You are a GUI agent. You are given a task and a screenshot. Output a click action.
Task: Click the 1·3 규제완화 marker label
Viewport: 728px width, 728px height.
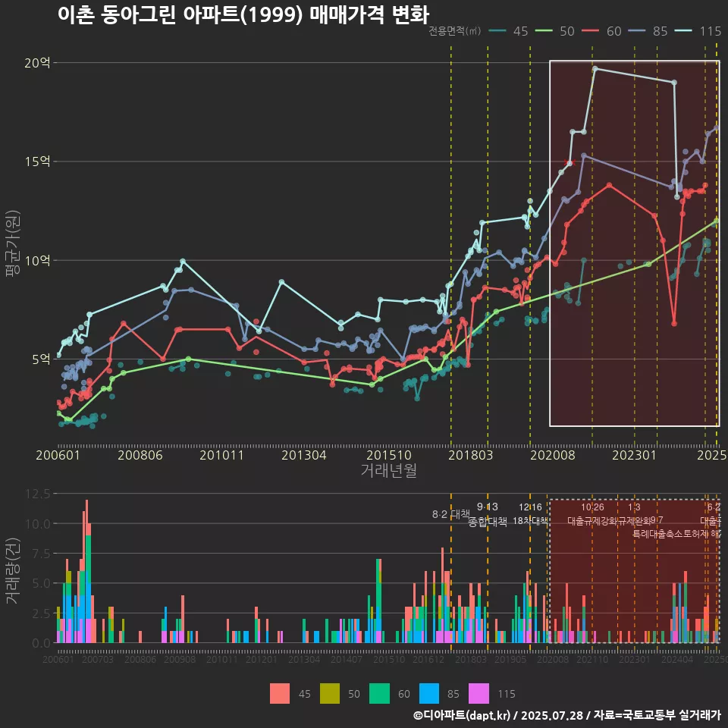634,514
